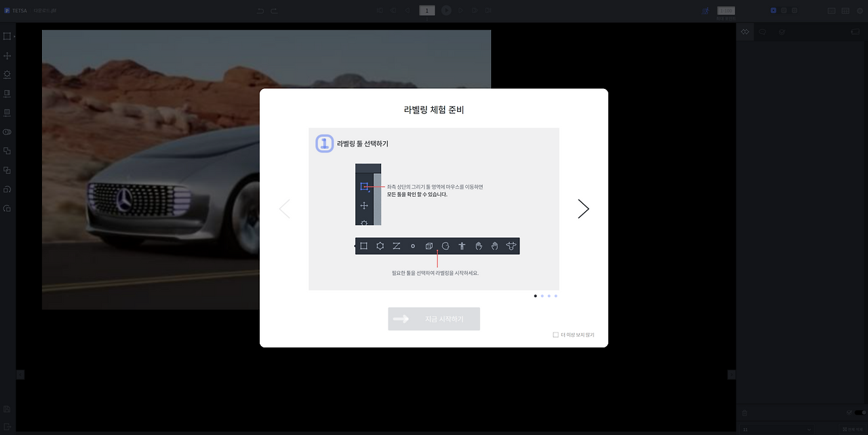Click the redo arrow in top bar
The image size is (868, 435).
click(274, 11)
